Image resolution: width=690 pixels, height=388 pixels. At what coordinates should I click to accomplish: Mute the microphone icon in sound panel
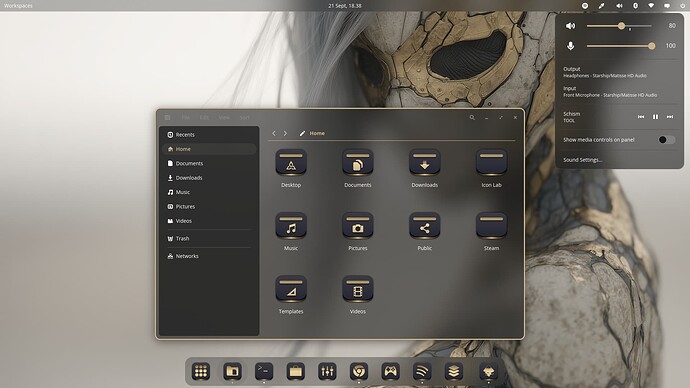point(570,46)
